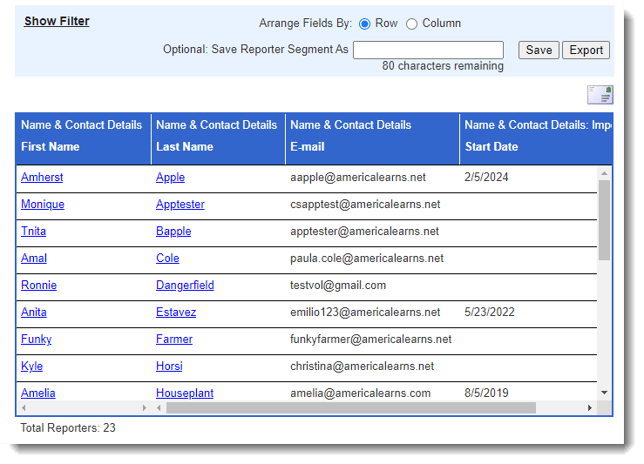Focus the Save Reporter Segment As field
This screenshot has height=464, width=644.
point(428,50)
